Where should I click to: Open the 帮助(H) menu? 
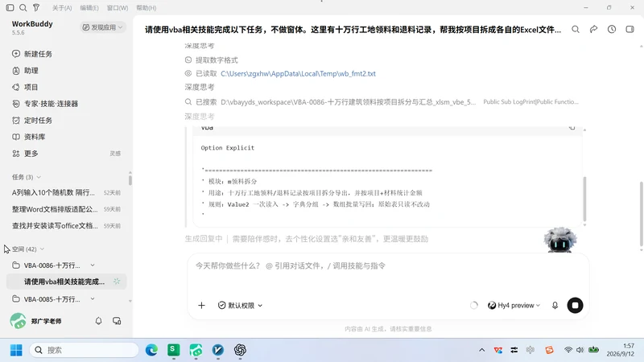coord(147,8)
